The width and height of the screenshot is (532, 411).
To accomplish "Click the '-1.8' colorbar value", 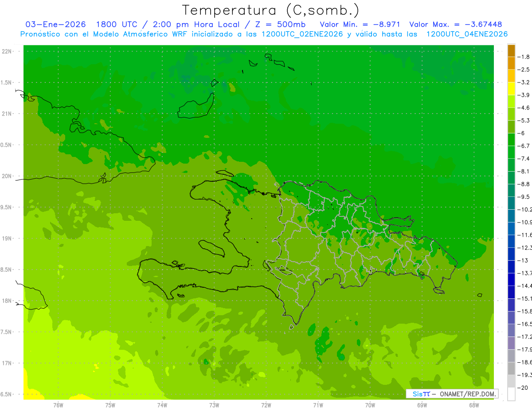I will pos(524,57).
